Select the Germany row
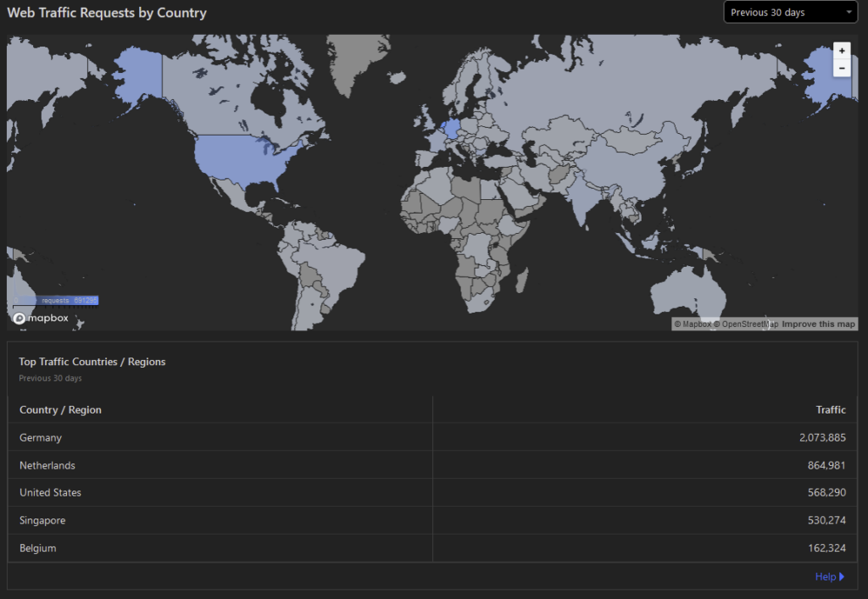 point(432,437)
